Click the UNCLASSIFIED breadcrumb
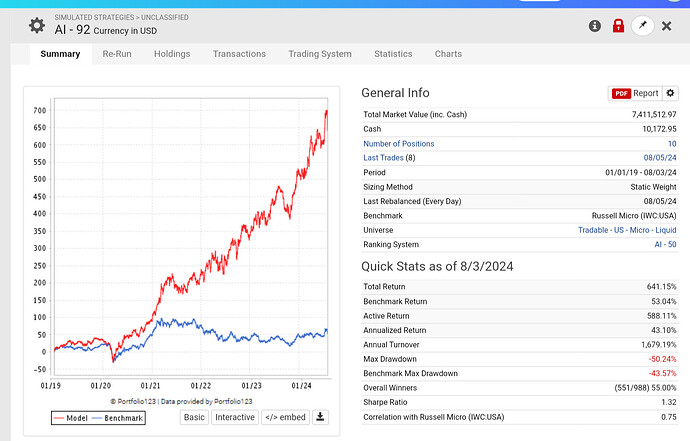 (x=165, y=17)
